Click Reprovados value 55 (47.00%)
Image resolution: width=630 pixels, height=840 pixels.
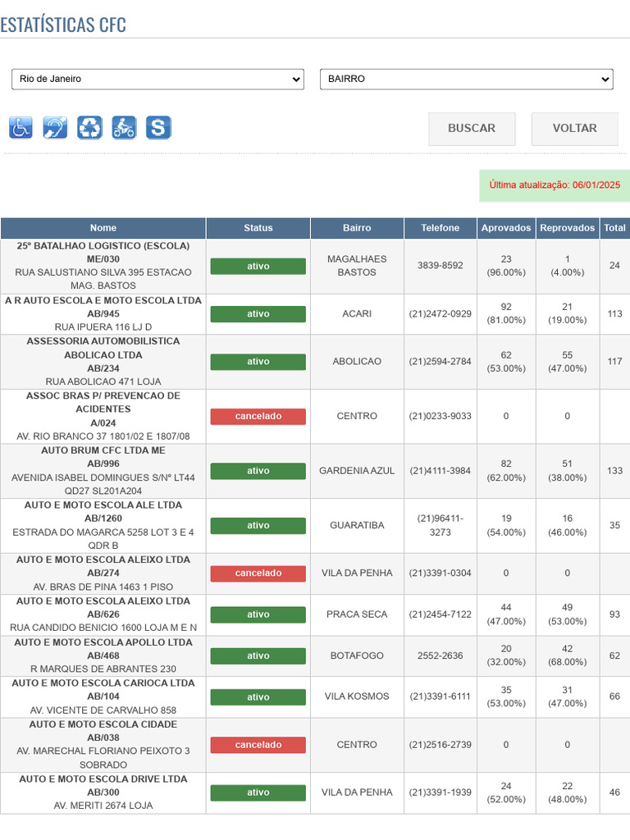click(x=568, y=362)
